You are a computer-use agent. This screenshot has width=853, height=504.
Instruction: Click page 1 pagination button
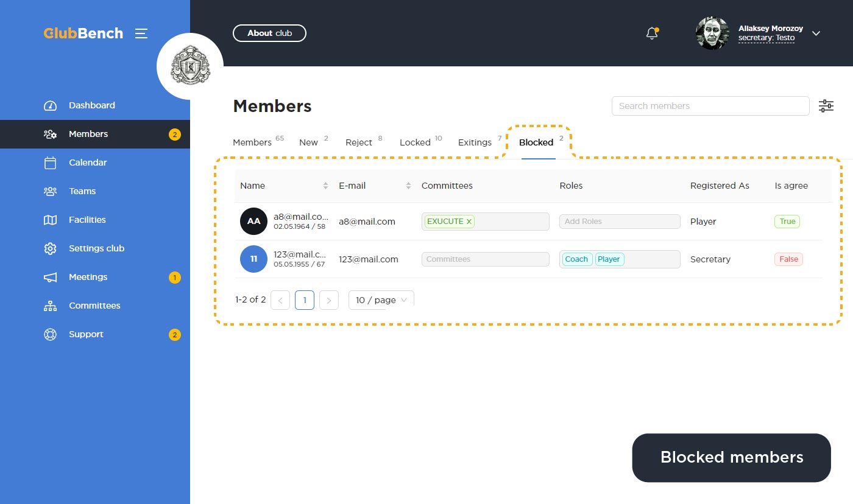click(x=305, y=300)
